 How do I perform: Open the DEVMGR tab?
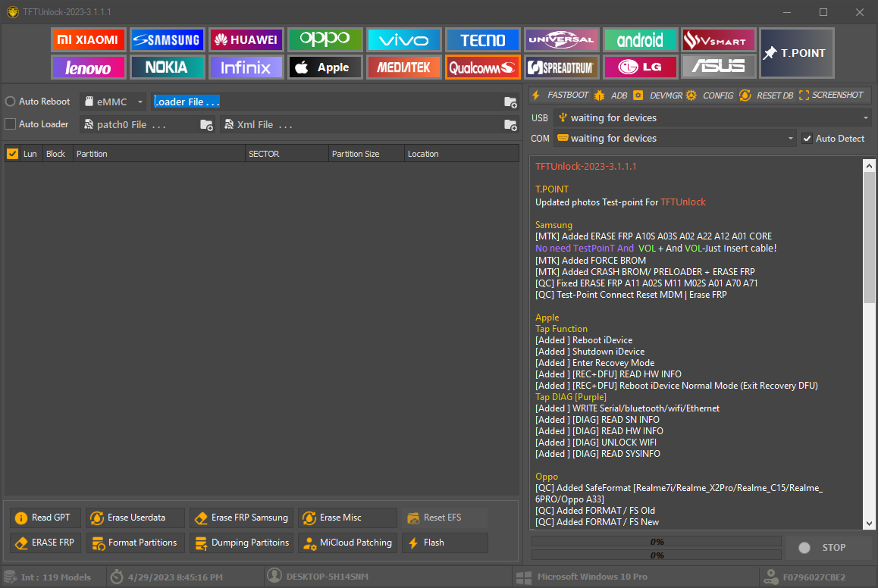point(658,95)
